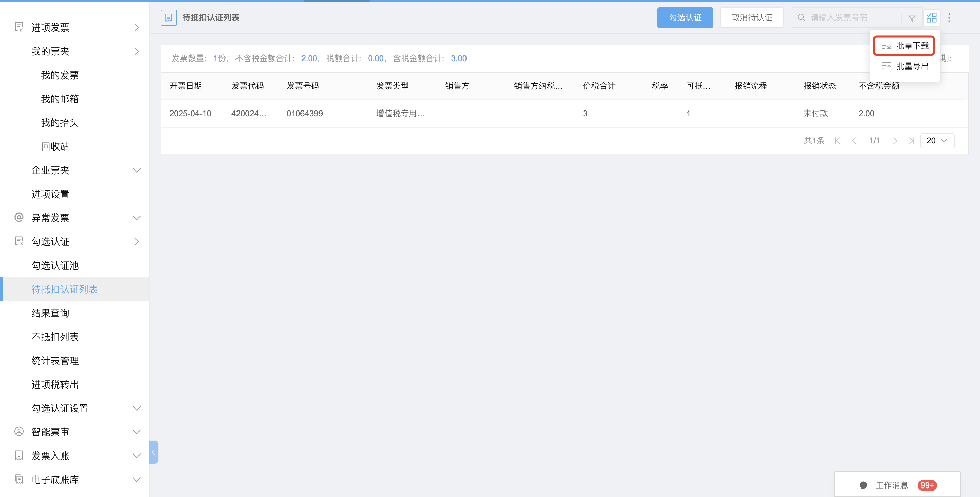Open 我的邮箱 in the sidebar
Screen dimensions: 980x497
(60, 99)
